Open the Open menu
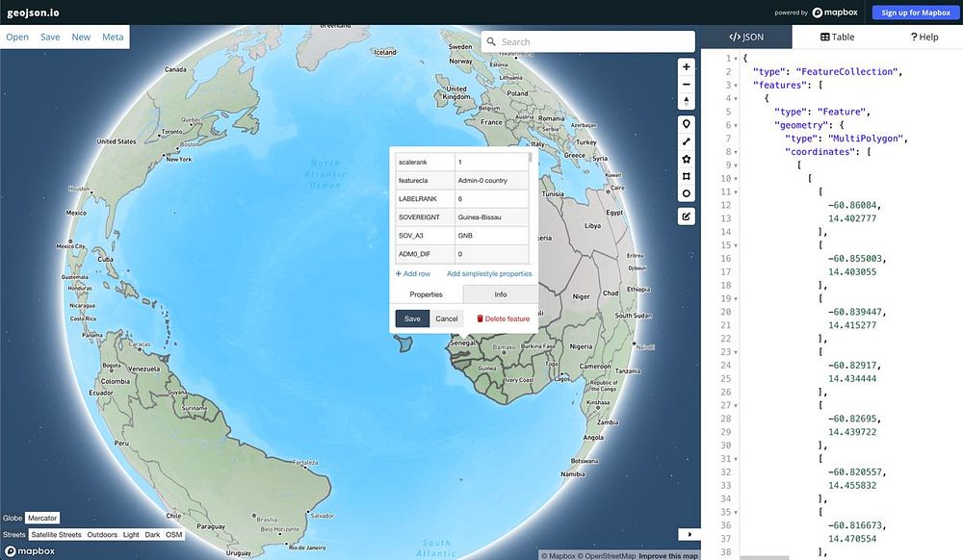This screenshot has height=560, width=963. point(17,37)
